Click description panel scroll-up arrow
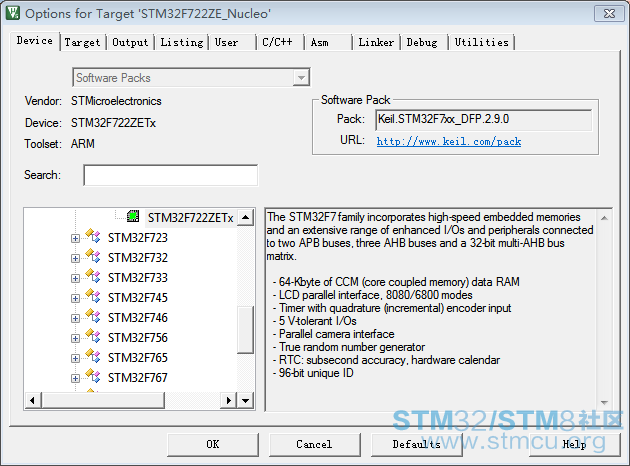The height and width of the screenshot is (466, 630). point(604,218)
